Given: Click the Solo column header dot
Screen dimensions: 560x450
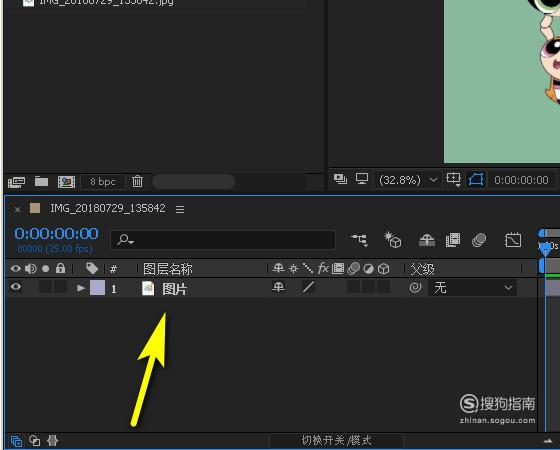Looking at the screenshot, I should tap(45, 269).
